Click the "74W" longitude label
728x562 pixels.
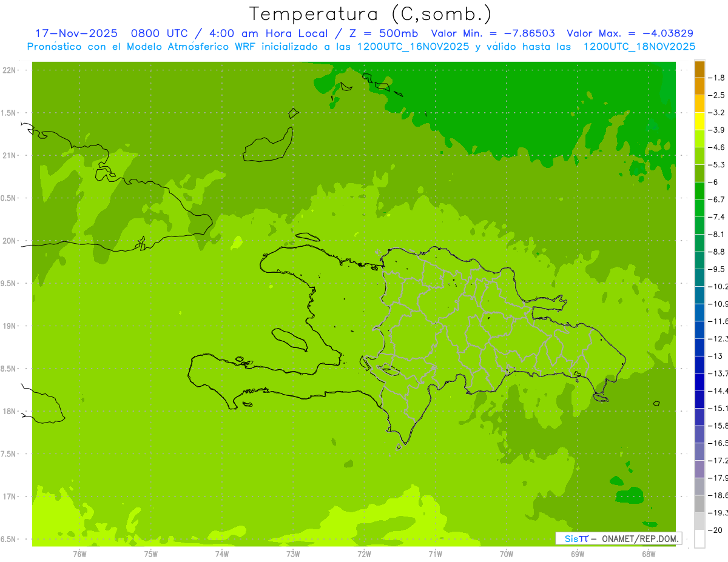pos(221,554)
